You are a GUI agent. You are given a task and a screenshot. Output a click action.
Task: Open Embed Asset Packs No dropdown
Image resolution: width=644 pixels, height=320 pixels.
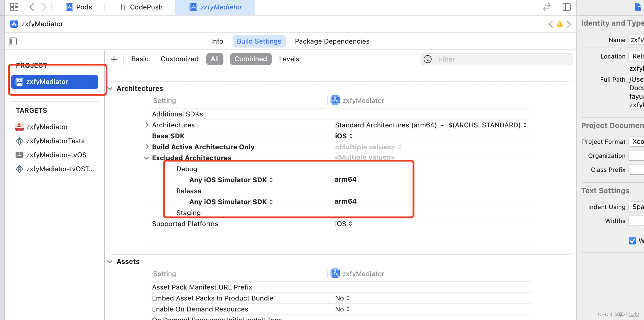point(342,298)
